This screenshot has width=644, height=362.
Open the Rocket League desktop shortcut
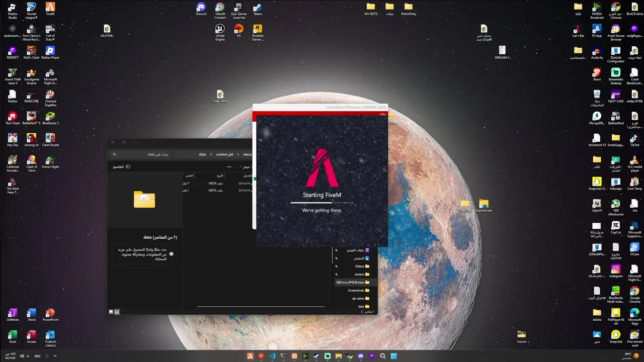[31, 11]
